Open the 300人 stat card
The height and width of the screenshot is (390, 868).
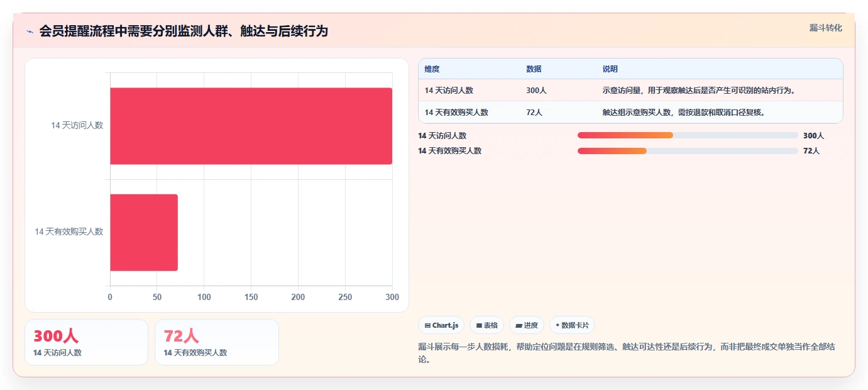point(86,342)
